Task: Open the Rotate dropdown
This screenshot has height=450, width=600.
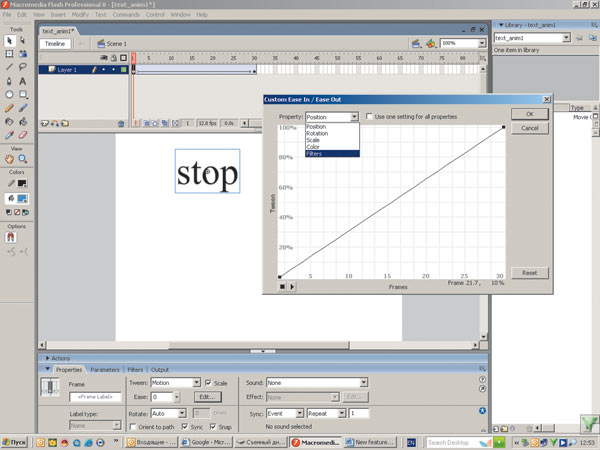Action: 182,414
